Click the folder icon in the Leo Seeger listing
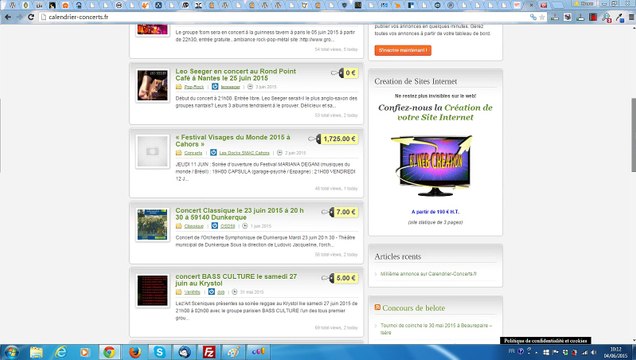 coord(178,87)
